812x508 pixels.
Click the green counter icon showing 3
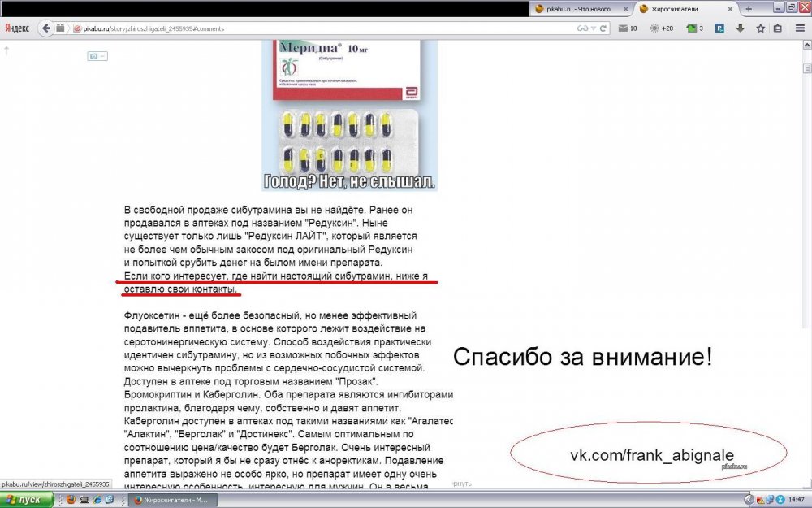[694, 28]
